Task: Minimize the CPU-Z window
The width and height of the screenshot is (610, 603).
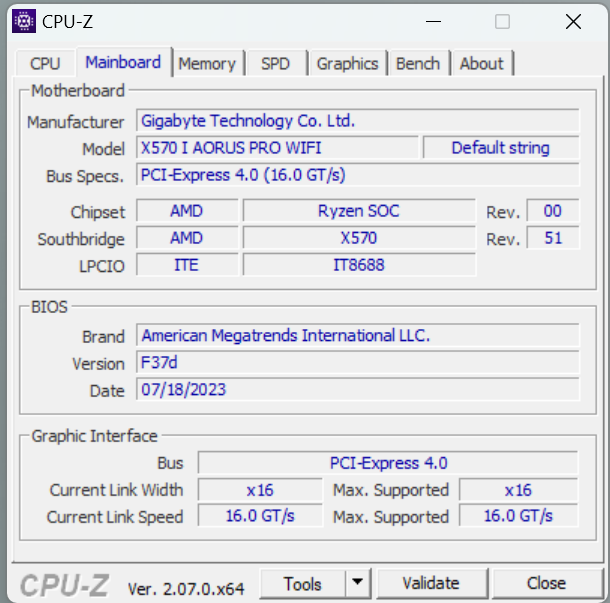Action: (x=433, y=21)
